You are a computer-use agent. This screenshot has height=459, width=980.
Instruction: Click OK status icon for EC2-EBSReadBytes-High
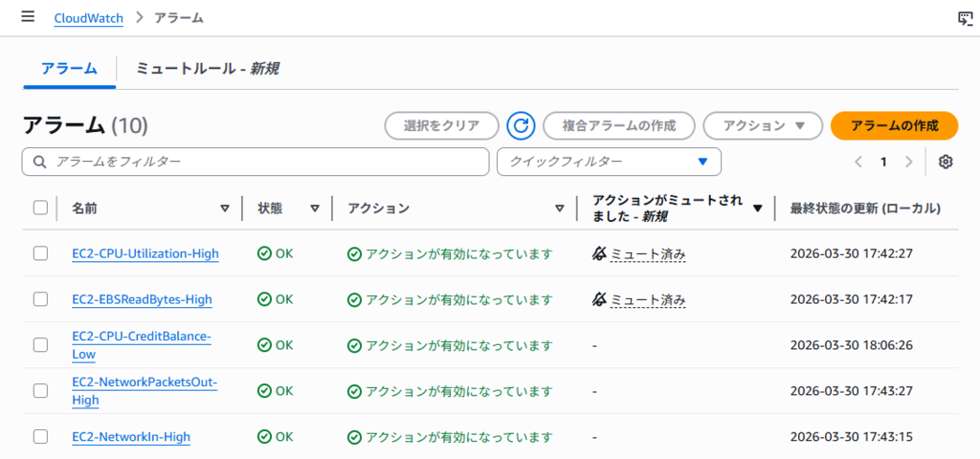[264, 299]
